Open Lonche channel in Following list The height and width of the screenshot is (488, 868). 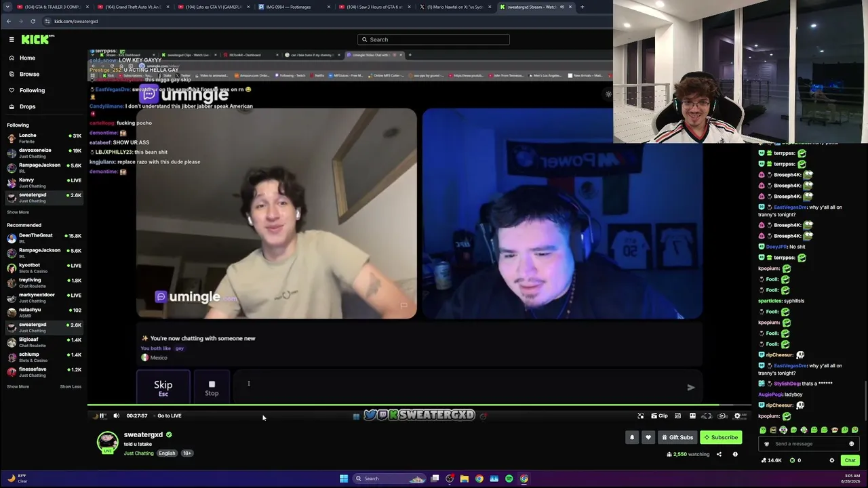pos(43,138)
